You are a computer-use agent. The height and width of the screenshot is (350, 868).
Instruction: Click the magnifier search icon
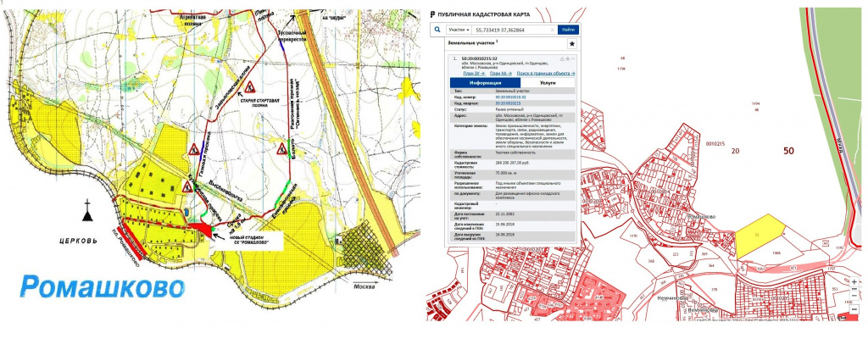tap(437, 29)
